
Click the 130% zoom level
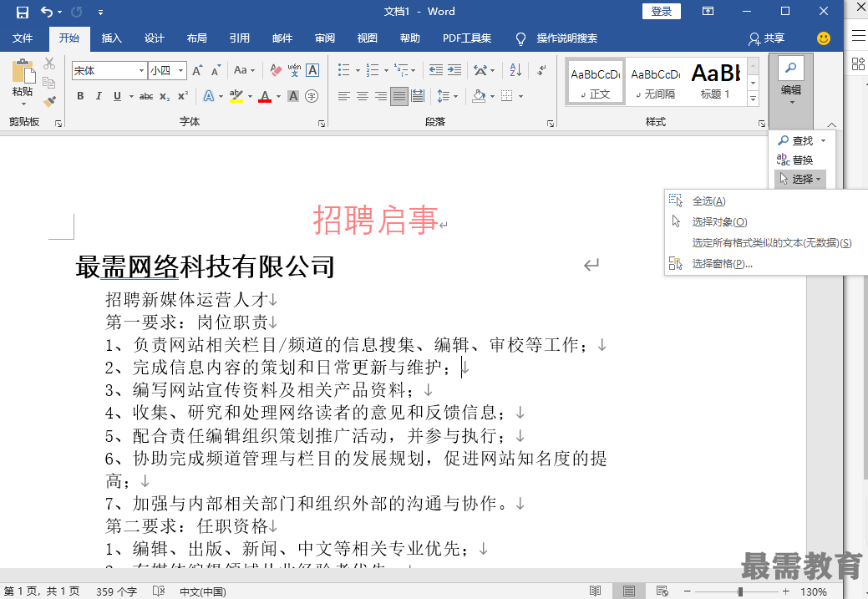(x=813, y=591)
